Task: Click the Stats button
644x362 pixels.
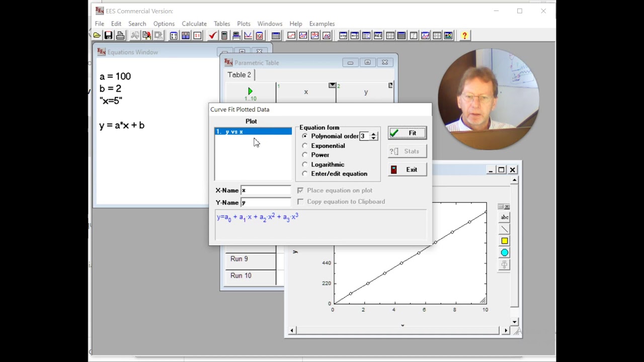Action: click(x=407, y=151)
